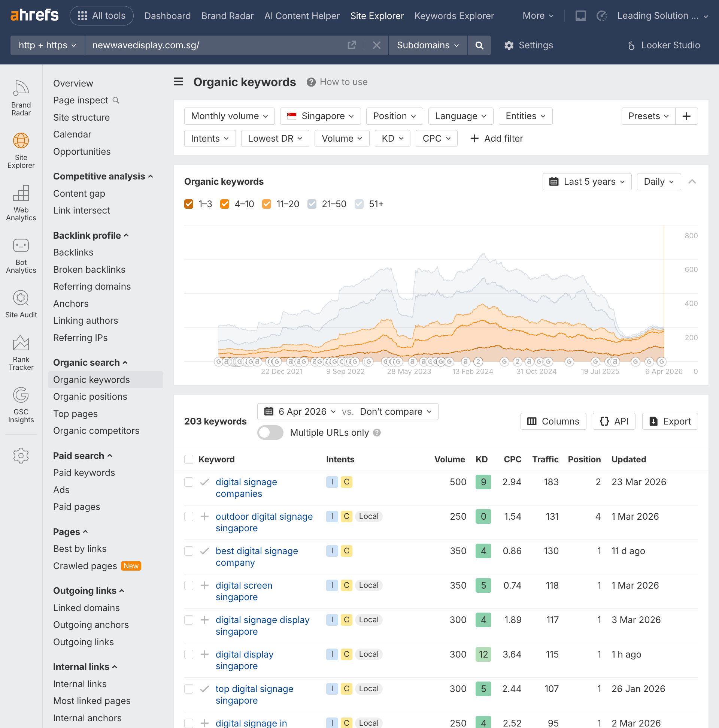Click Add filter
719x728 pixels.
click(x=497, y=138)
